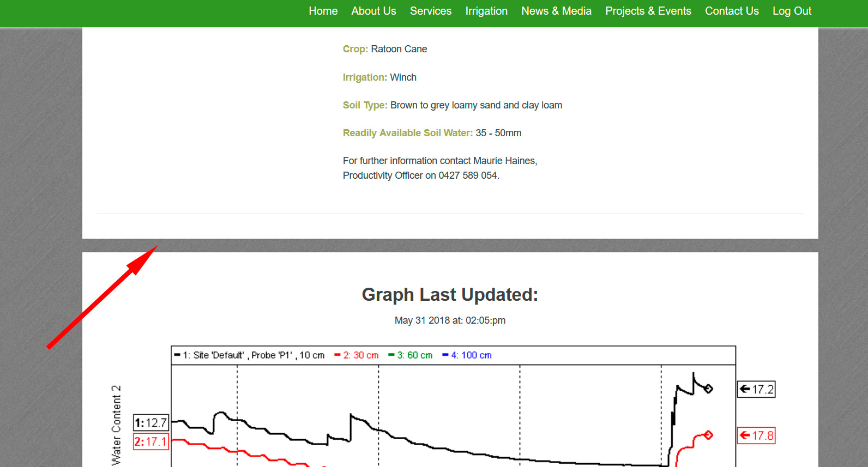Screen dimensions: 868x467
Task: Open the Home menu item
Action: click(323, 11)
